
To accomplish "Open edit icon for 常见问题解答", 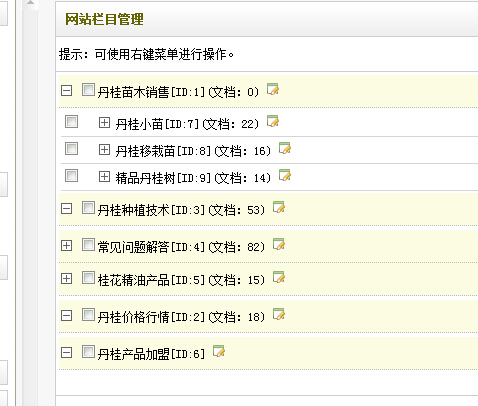I will tap(279, 244).
